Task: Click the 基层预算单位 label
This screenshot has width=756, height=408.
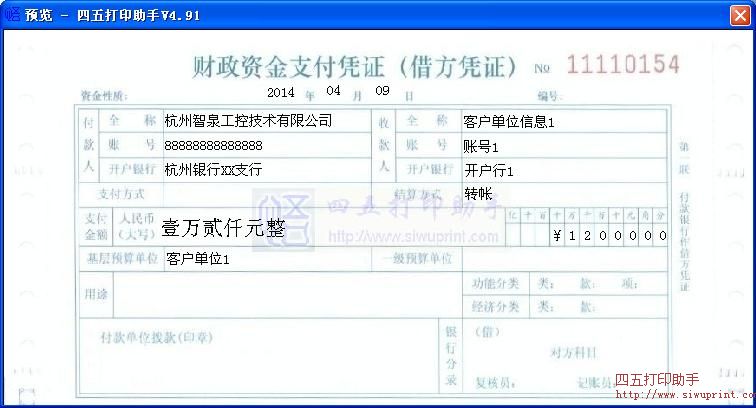Action: (122, 258)
